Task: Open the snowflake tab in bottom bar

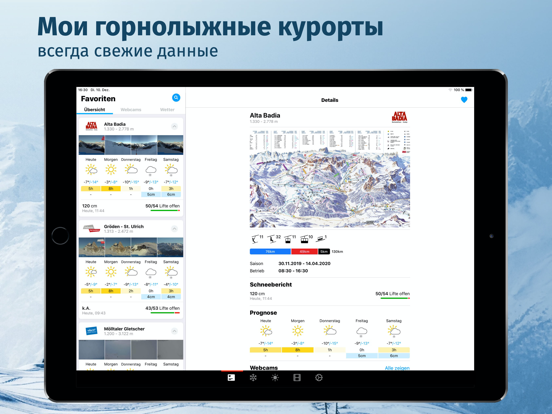Action: point(253,378)
